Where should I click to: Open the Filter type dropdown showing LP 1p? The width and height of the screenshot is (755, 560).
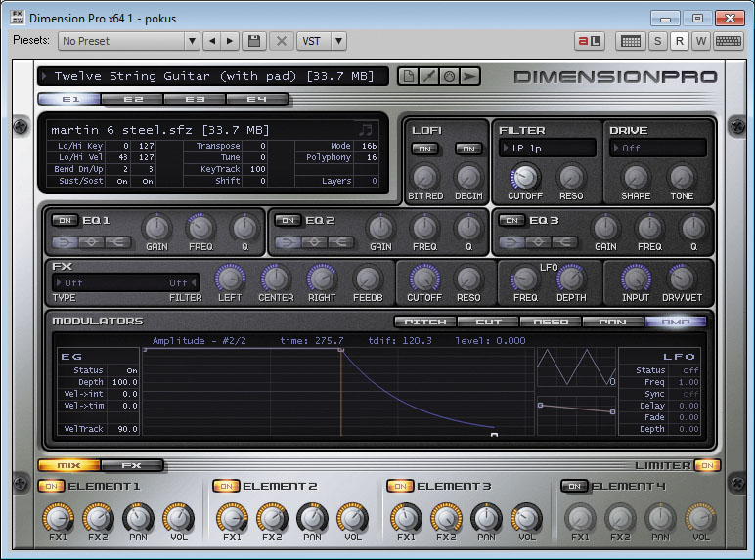546,149
